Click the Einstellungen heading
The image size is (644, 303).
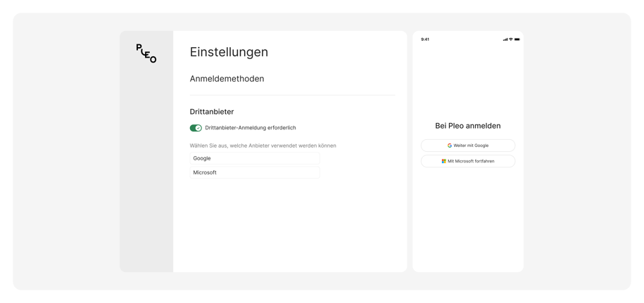click(229, 52)
